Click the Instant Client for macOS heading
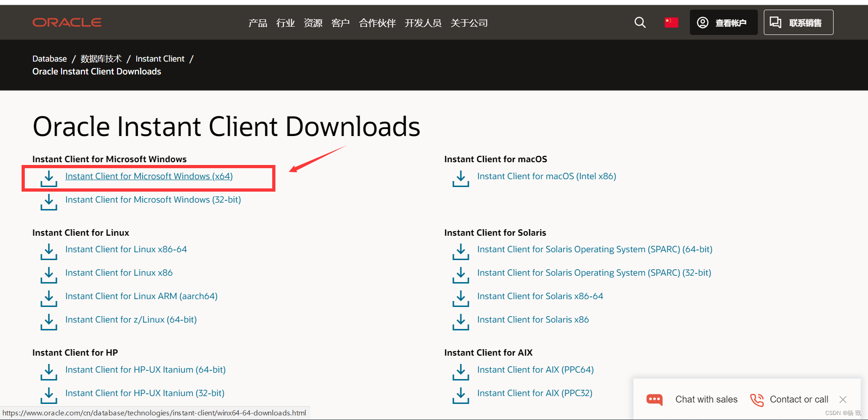This screenshot has width=868, height=420. pyautogui.click(x=496, y=159)
